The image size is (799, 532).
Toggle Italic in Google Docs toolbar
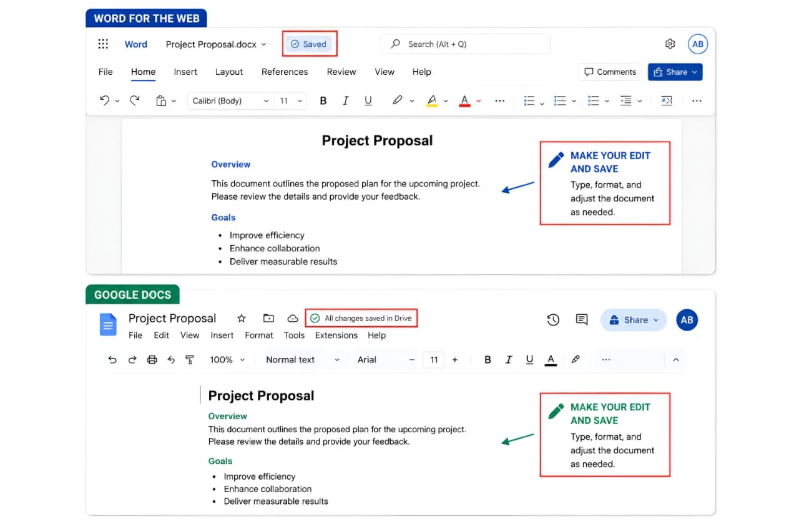(x=509, y=360)
